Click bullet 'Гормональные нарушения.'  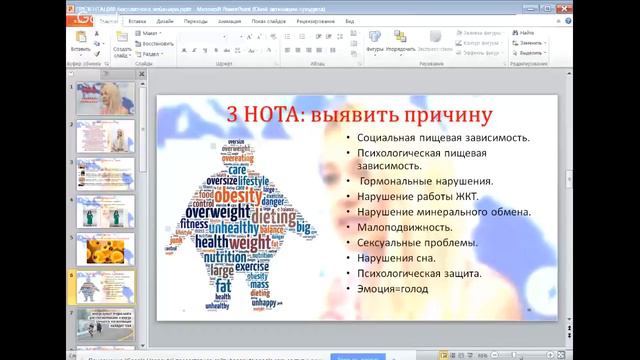[x=427, y=181]
